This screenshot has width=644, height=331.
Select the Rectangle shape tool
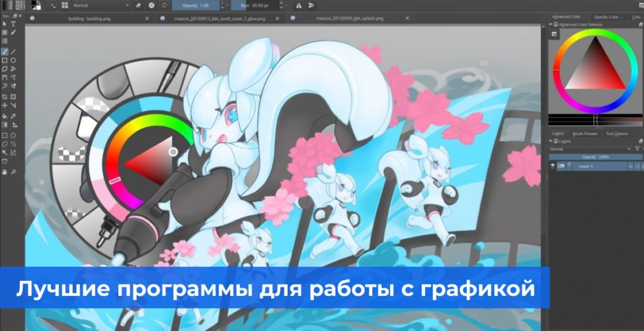click(4, 60)
